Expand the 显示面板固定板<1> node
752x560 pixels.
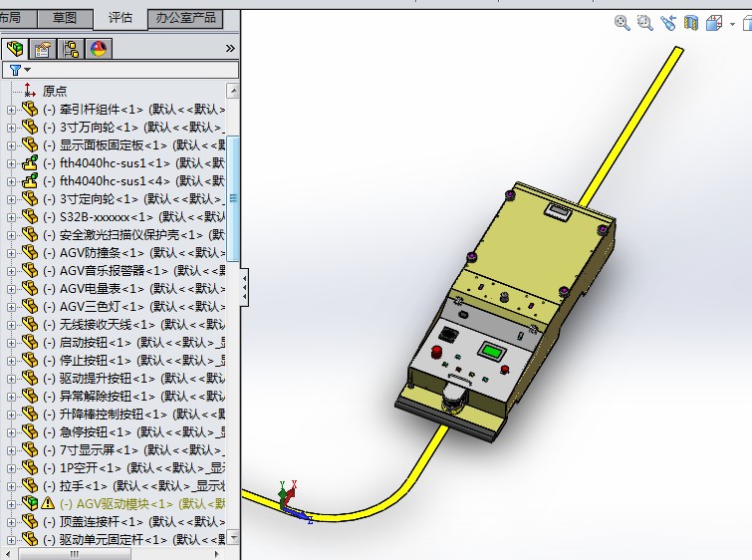(x=11, y=145)
